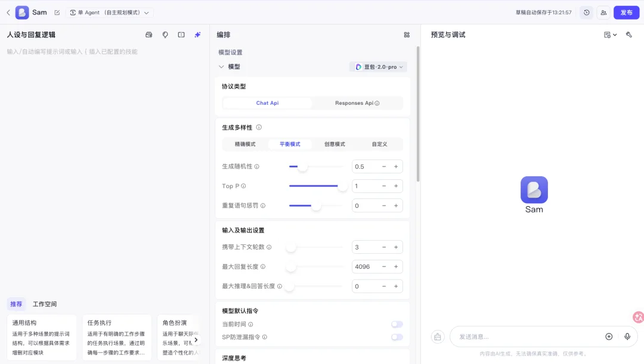The height and width of the screenshot is (364, 644).
Task: Open version history via the clock icon
Action: (587, 12)
